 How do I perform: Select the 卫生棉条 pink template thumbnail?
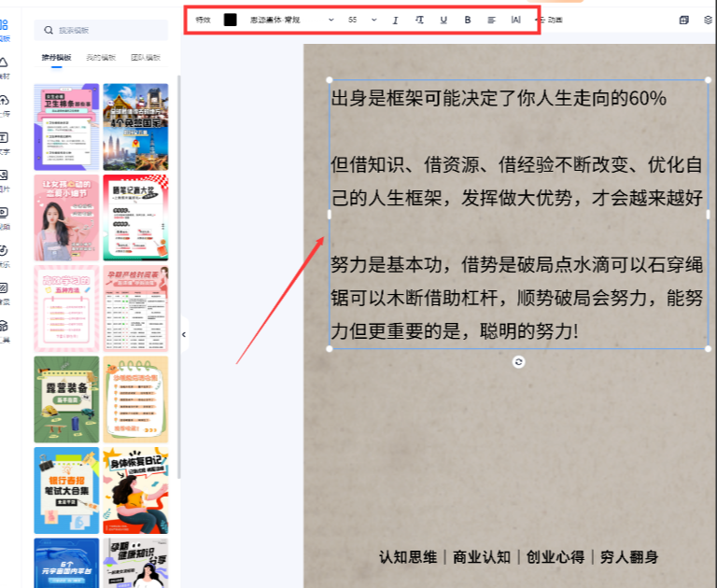click(x=66, y=127)
